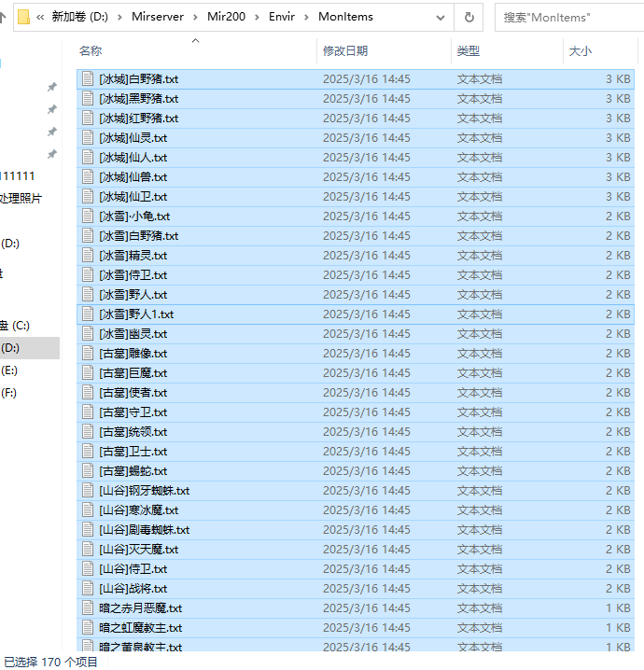Open the 111111 folder in sidebar
Screen dimensions: 644x670
click(18, 176)
